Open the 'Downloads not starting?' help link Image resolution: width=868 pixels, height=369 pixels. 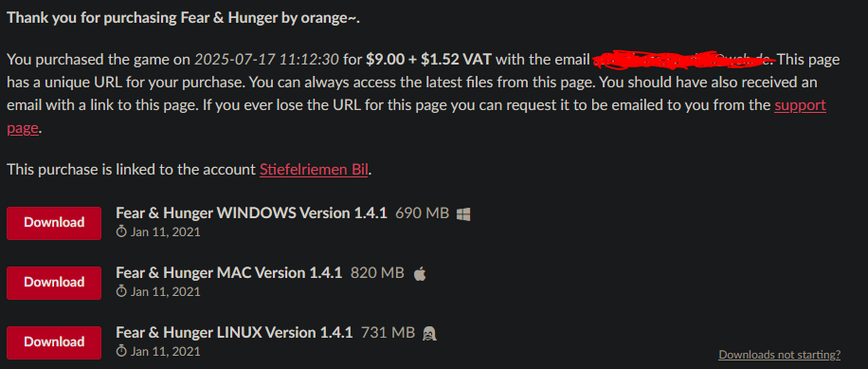click(x=780, y=355)
